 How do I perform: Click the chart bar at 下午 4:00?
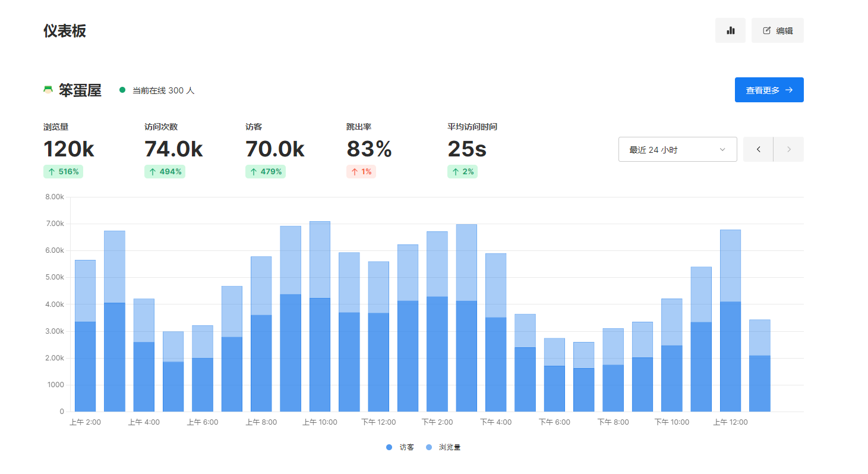click(495, 345)
